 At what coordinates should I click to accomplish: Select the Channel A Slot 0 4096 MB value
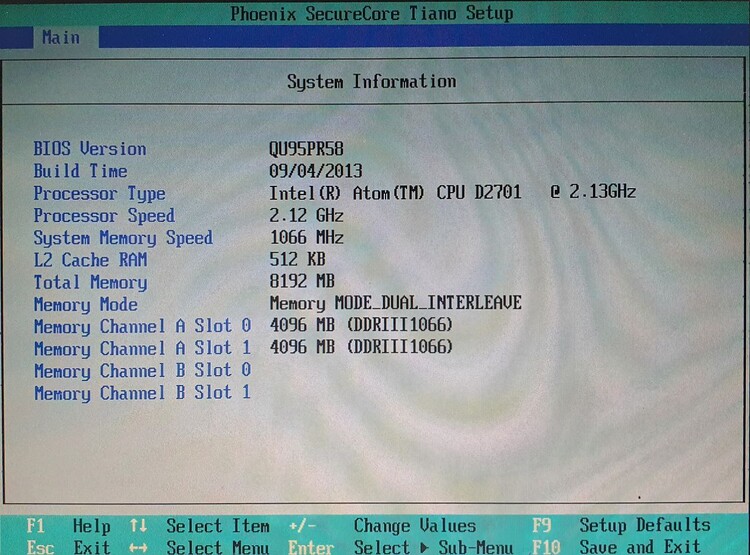coord(361,325)
